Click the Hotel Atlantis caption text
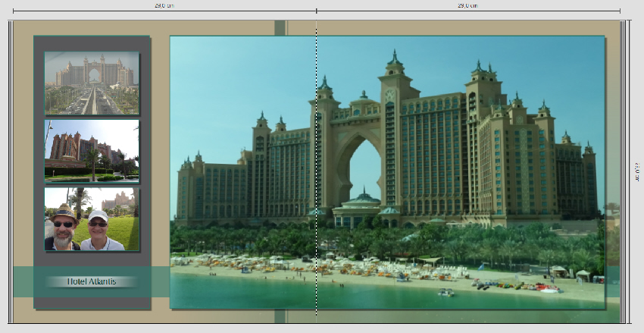This screenshot has height=333, width=644. (92, 281)
